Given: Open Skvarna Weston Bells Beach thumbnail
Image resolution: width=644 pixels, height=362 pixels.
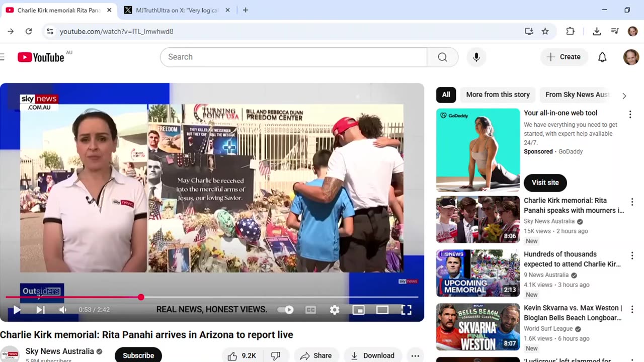Looking at the screenshot, I should pos(478,327).
